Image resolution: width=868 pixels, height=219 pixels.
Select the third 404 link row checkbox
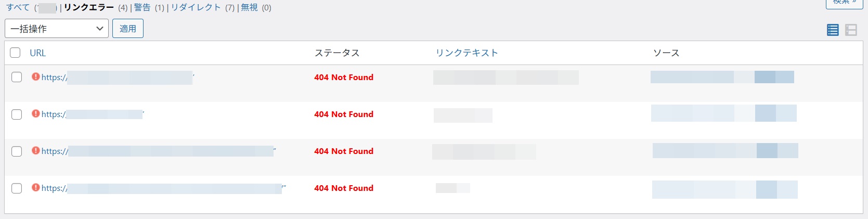(17, 151)
